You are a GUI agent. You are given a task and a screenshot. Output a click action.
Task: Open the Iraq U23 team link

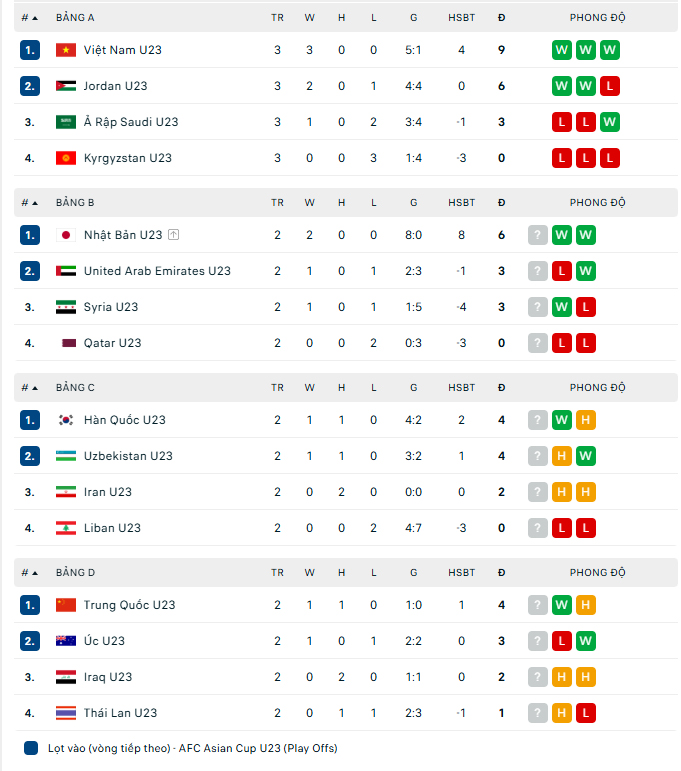(108, 677)
